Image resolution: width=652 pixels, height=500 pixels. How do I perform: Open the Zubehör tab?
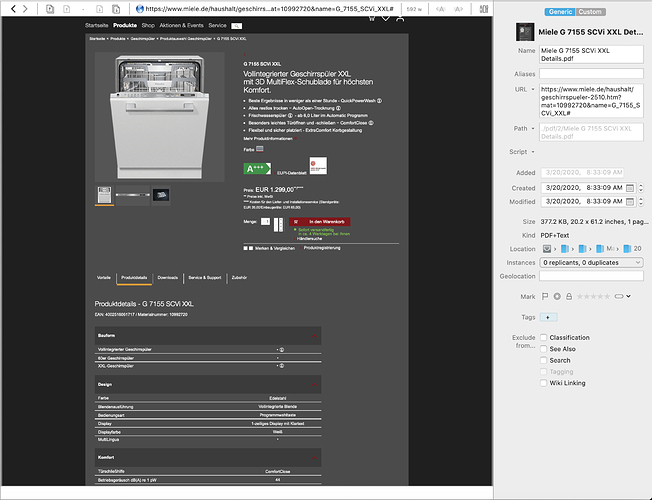coord(239,277)
